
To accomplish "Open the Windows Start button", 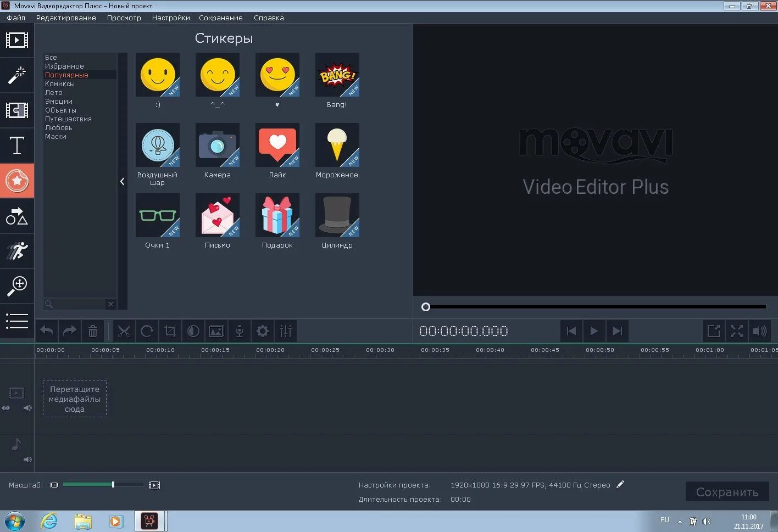I will pyautogui.click(x=15, y=520).
